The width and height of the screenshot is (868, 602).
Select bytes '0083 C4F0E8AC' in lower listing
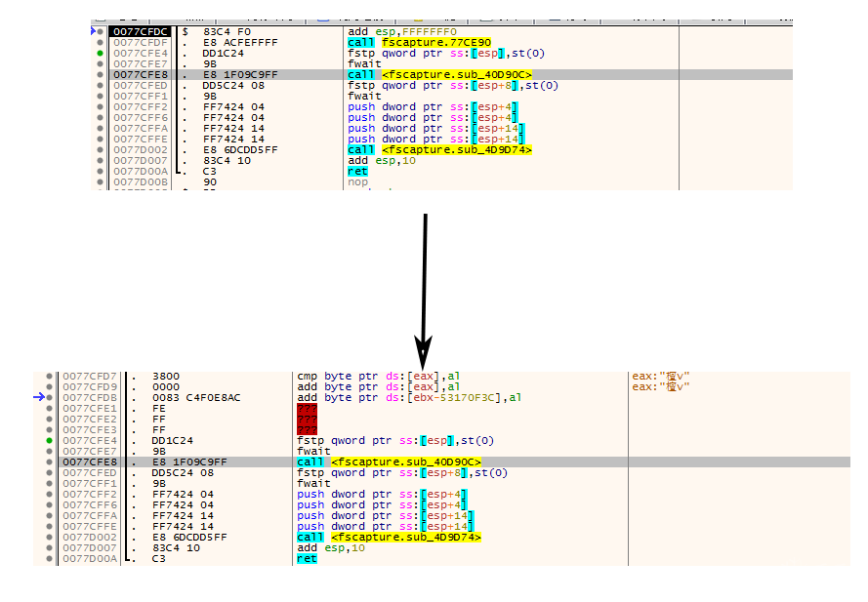(196, 397)
